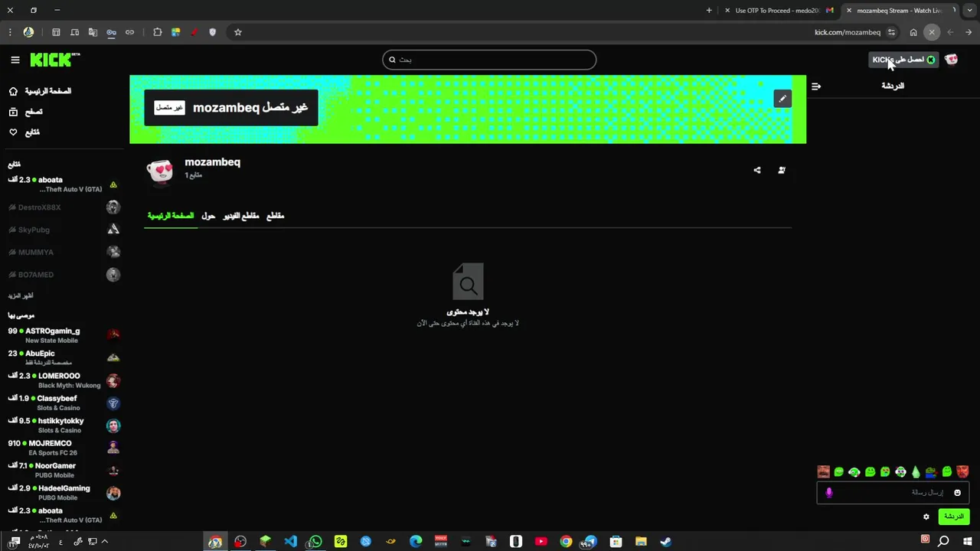Open BO7AMED channel

pyautogui.click(x=64, y=275)
